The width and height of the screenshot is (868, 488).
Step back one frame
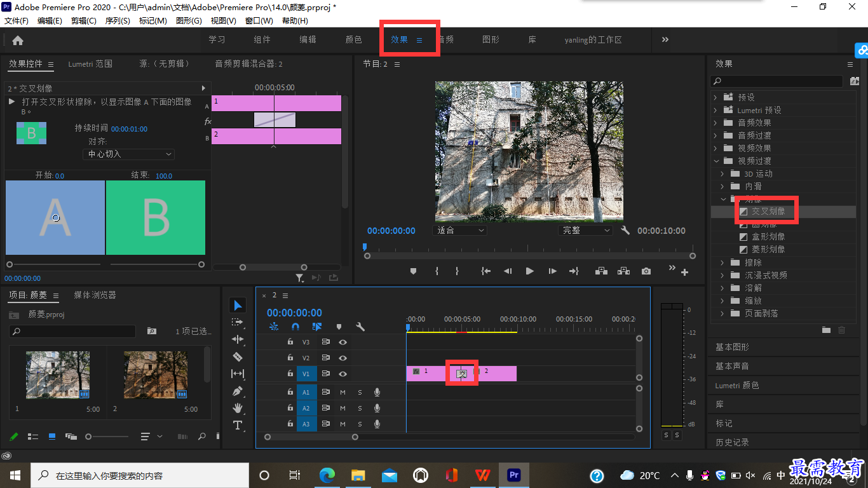pos(508,271)
